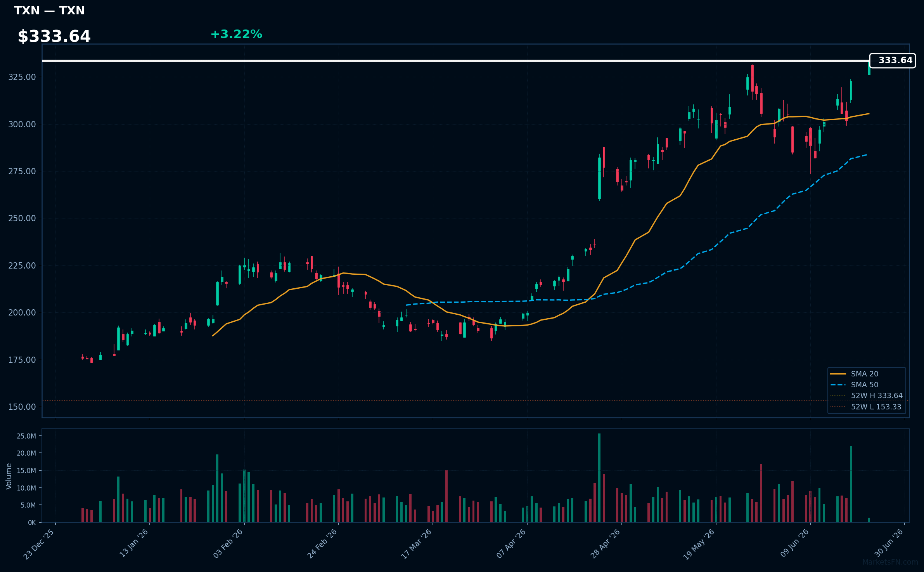Click the 30 Jun '26 date label
Viewport: 924px width, 572px height.
tap(889, 544)
